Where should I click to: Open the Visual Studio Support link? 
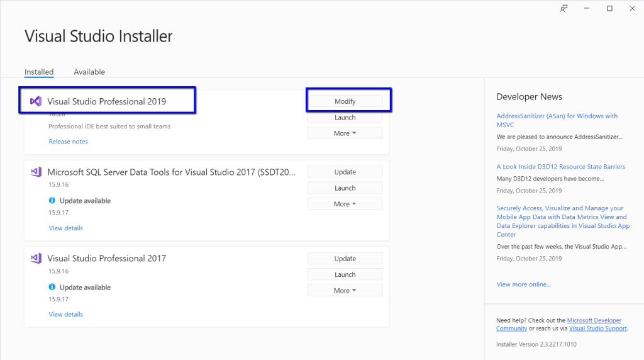coord(598,329)
